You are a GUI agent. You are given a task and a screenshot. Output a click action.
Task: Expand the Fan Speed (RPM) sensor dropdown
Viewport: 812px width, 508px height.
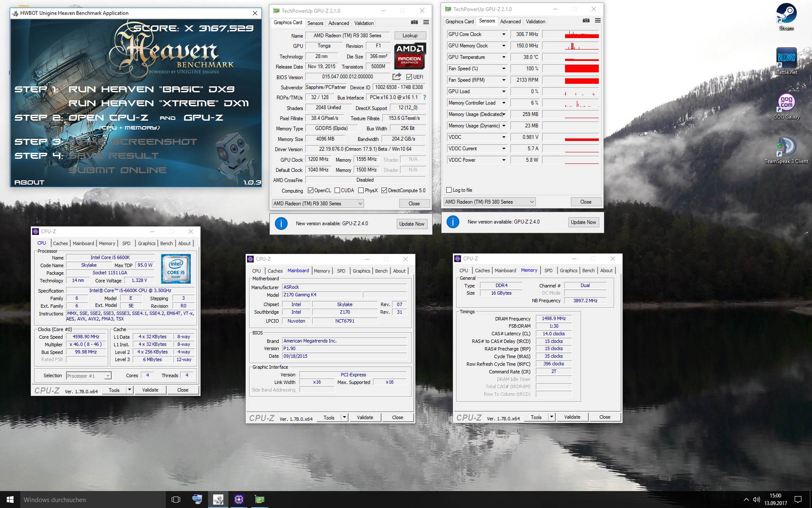(503, 80)
